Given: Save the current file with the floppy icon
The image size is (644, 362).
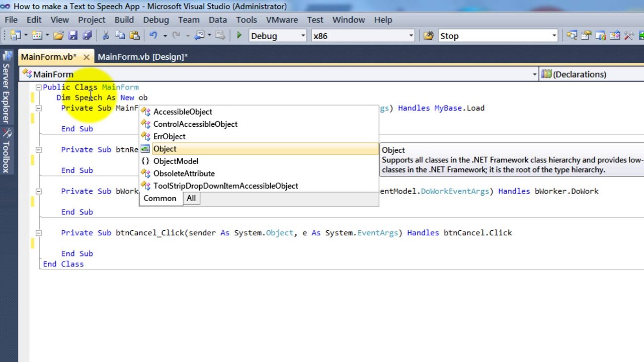Looking at the screenshot, I should tap(73, 36).
